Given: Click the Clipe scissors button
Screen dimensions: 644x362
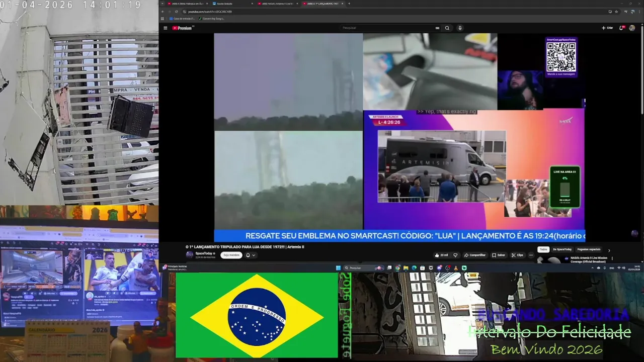Looking at the screenshot, I should (517, 255).
